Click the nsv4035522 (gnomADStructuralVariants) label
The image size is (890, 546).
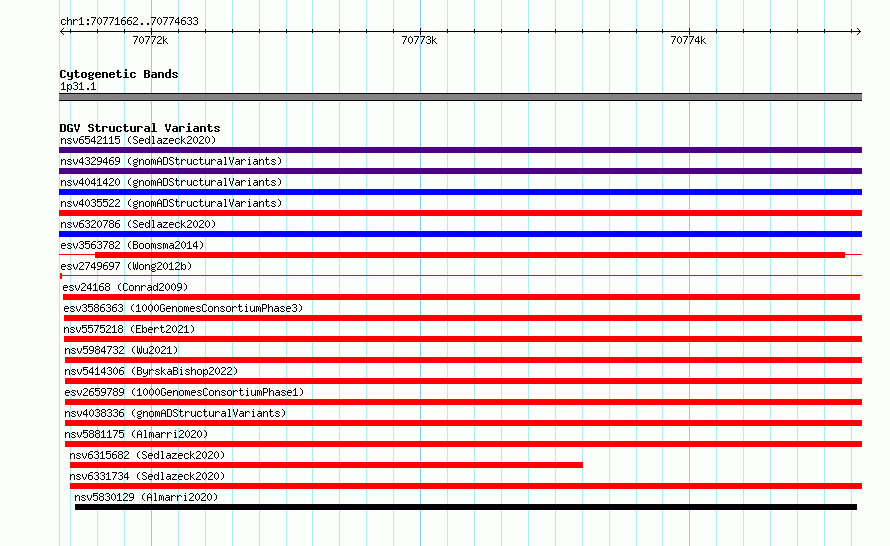click(171, 203)
